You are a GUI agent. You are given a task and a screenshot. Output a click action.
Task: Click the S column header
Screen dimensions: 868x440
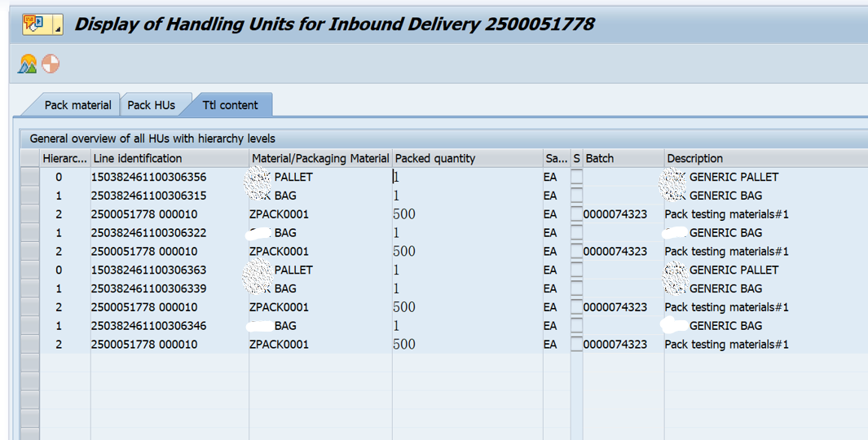point(576,158)
